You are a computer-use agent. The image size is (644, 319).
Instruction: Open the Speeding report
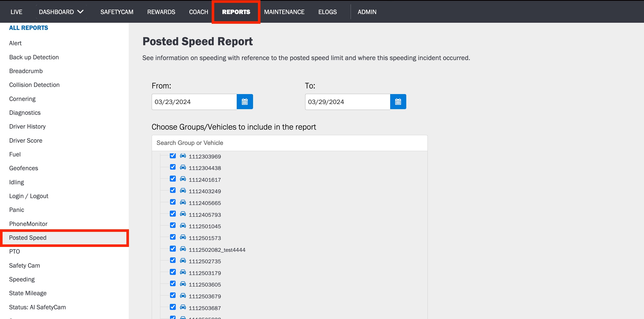[x=22, y=279]
